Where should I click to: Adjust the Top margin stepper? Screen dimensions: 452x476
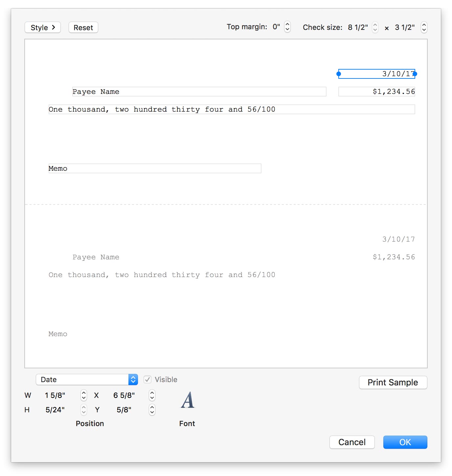(287, 27)
